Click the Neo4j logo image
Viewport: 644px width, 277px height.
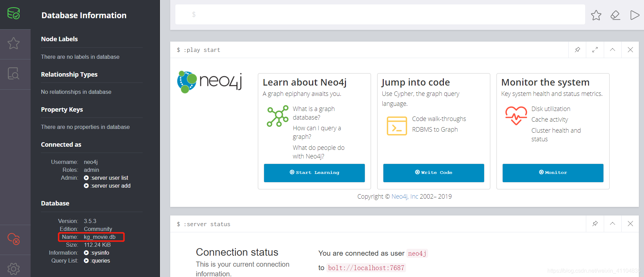click(x=209, y=82)
